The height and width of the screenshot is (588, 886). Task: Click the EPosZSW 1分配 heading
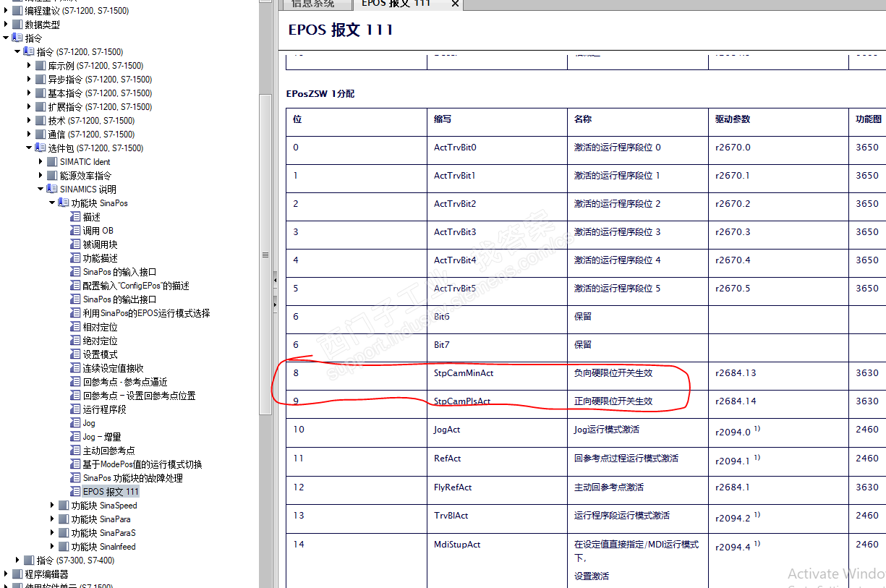click(320, 94)
